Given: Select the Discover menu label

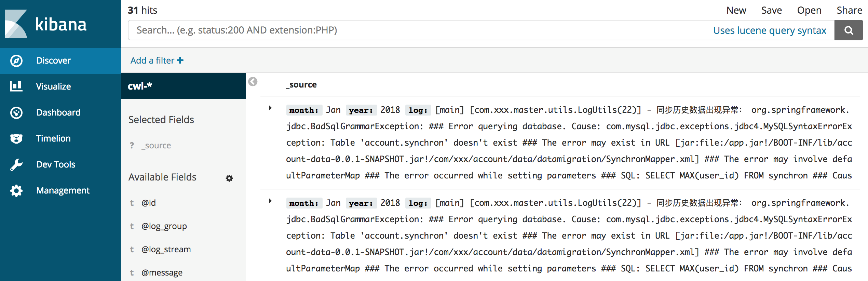Looking at the screenshot, I should pos(54,61).
